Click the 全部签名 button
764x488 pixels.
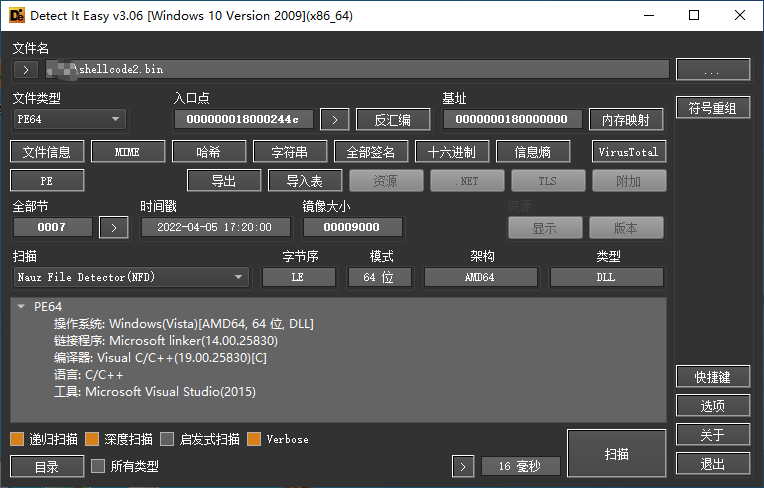(370, 152)
